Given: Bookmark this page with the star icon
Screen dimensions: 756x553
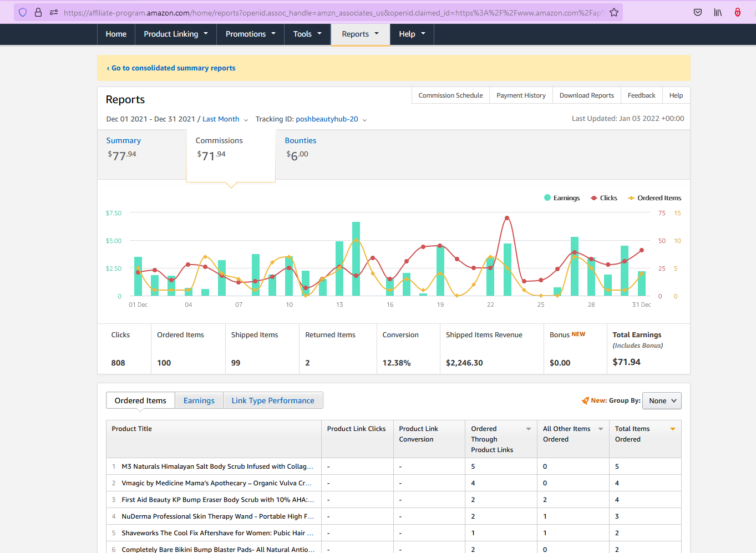Looking at the screenshot, I should (614, 12).
